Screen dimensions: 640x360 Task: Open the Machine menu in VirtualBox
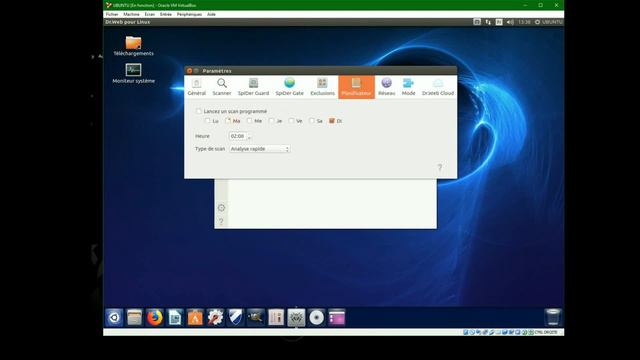(131, 14)
